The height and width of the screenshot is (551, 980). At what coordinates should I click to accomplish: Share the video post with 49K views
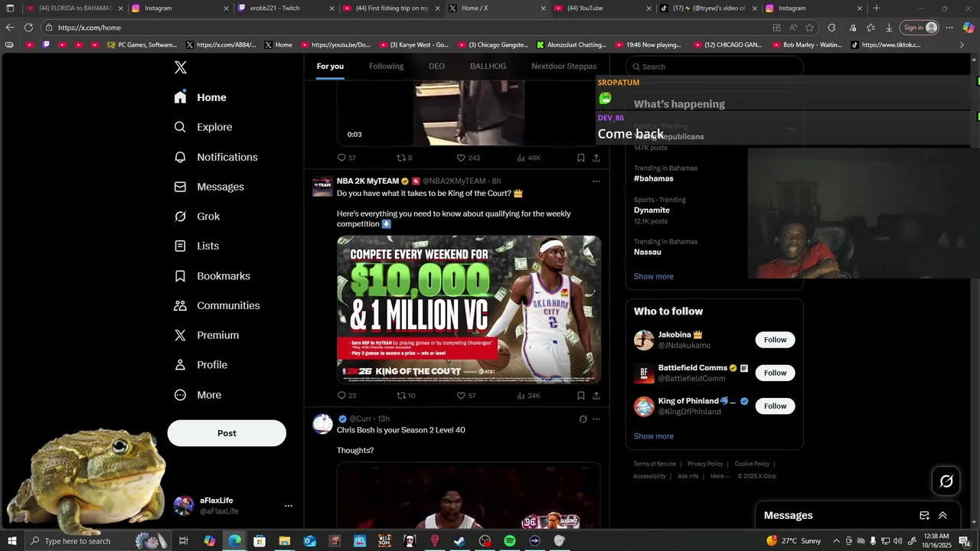[596, 158]
